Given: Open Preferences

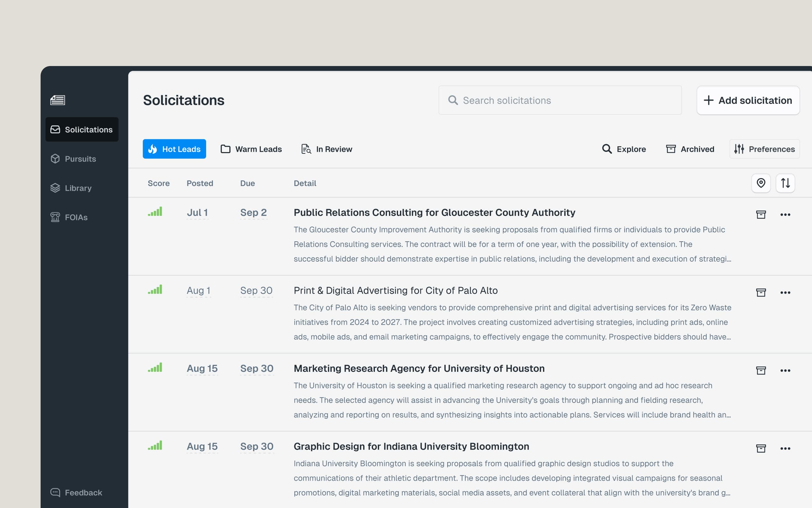Looking at the screenshot, I should pyautogui.click(x=764, y=149).
